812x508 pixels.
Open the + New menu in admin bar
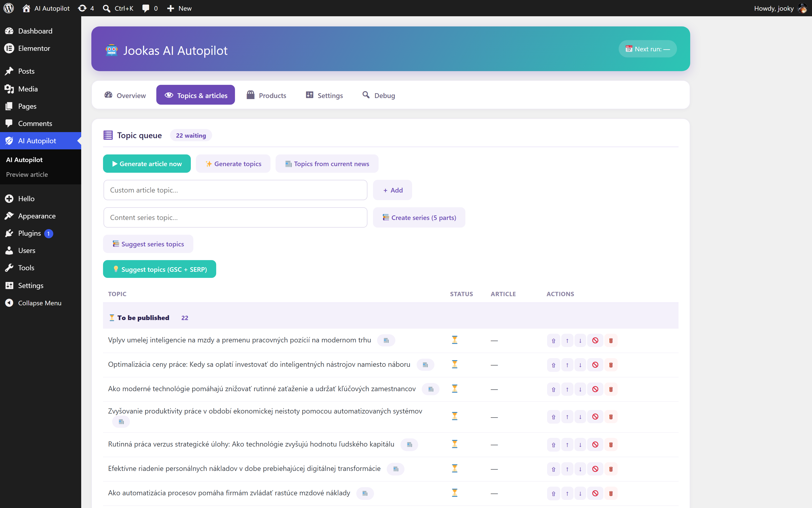179,8
